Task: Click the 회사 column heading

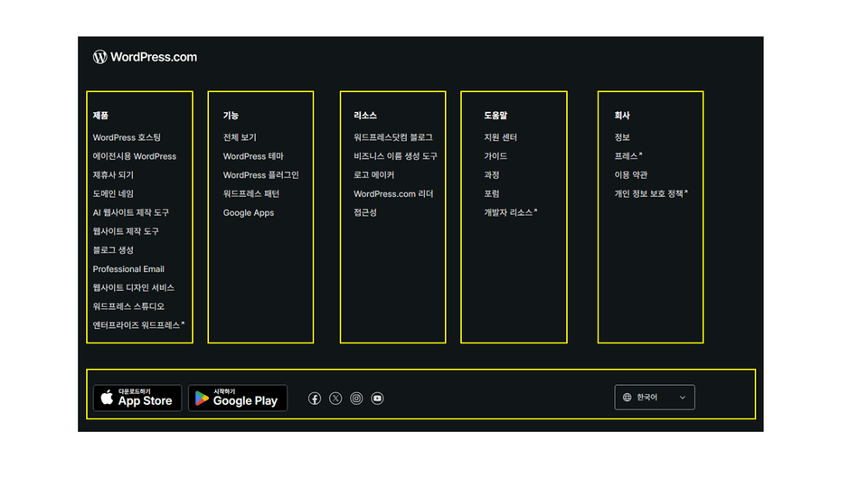Action: [x=622, y=115]
